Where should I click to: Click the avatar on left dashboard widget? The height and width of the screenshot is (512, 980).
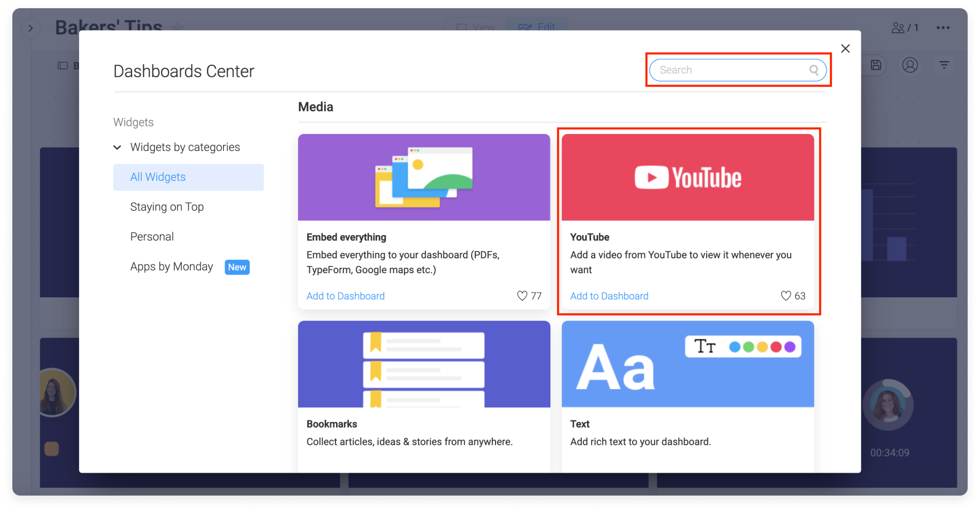[58, 392]
